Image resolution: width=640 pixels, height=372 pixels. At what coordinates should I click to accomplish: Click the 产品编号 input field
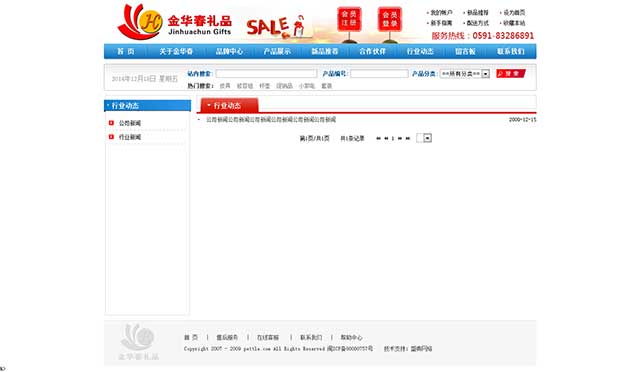pos(379,74)
